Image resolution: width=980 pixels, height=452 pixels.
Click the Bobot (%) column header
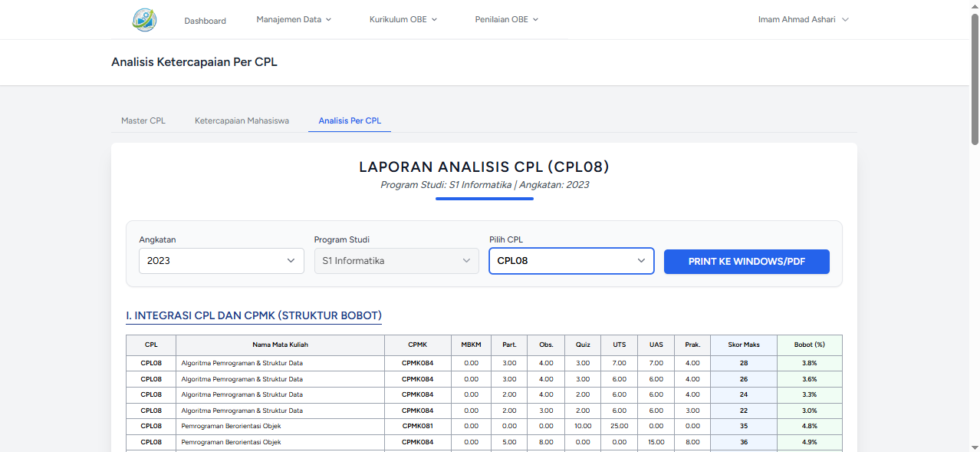point(809,345)
